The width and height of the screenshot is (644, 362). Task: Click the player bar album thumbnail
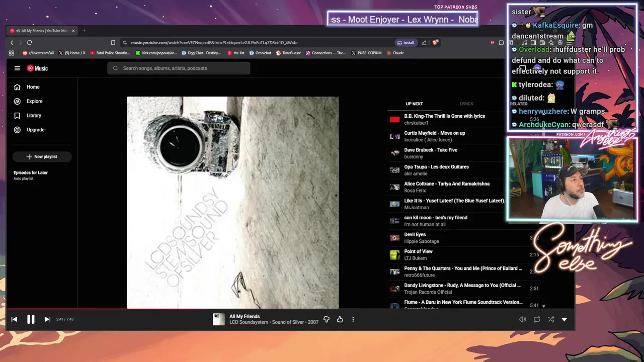[x=219, y=319]
